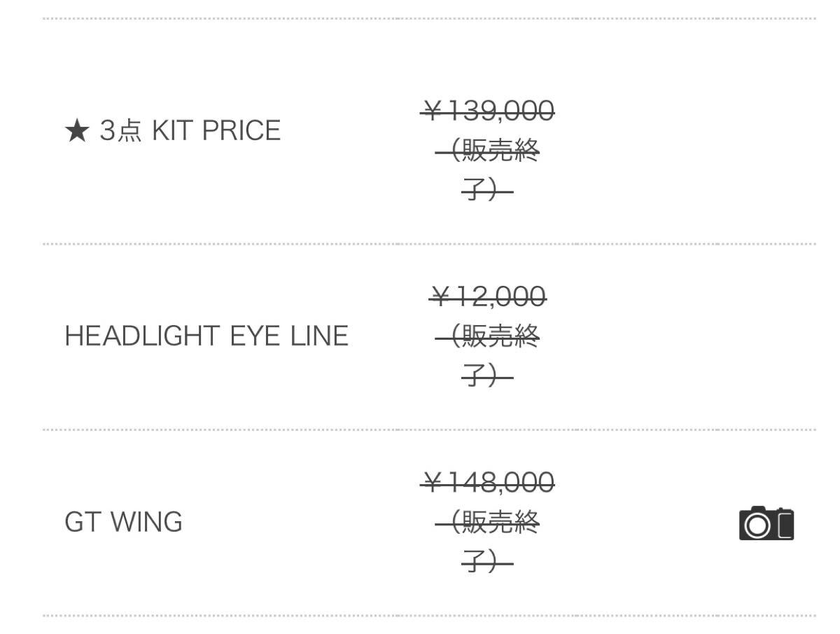Click dotted separator above 3点 KIT PRICE row
The image size is (840, 634).
428,18
